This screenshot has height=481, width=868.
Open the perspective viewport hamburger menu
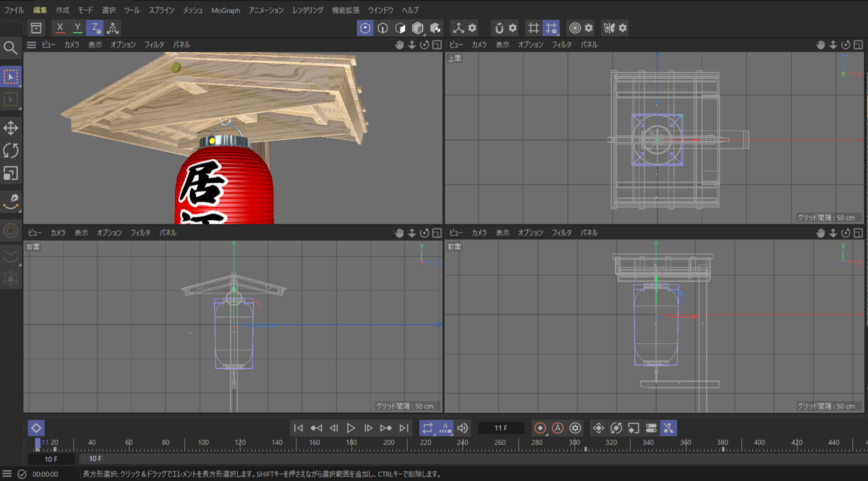[x=31, y=44]
